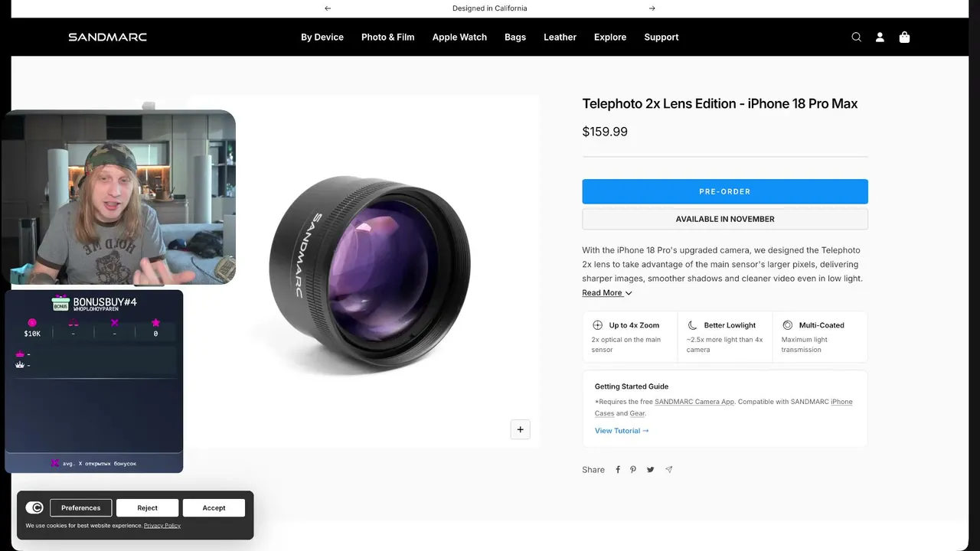Zoom product image with plus button
The image size is (980, 551).
521,429
